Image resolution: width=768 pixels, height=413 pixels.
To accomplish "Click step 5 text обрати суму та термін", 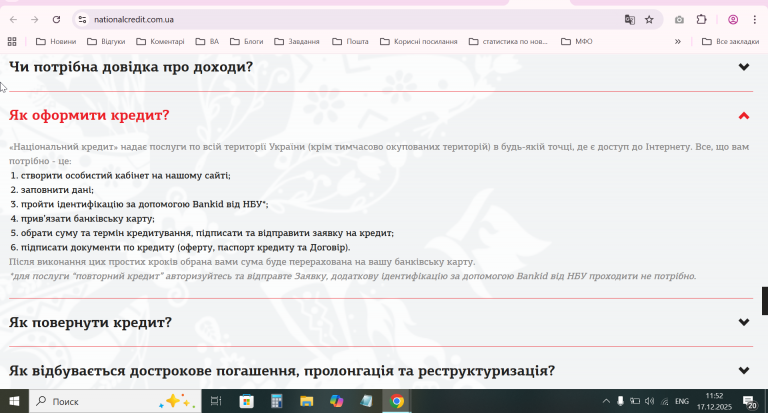I will [207, 233].
